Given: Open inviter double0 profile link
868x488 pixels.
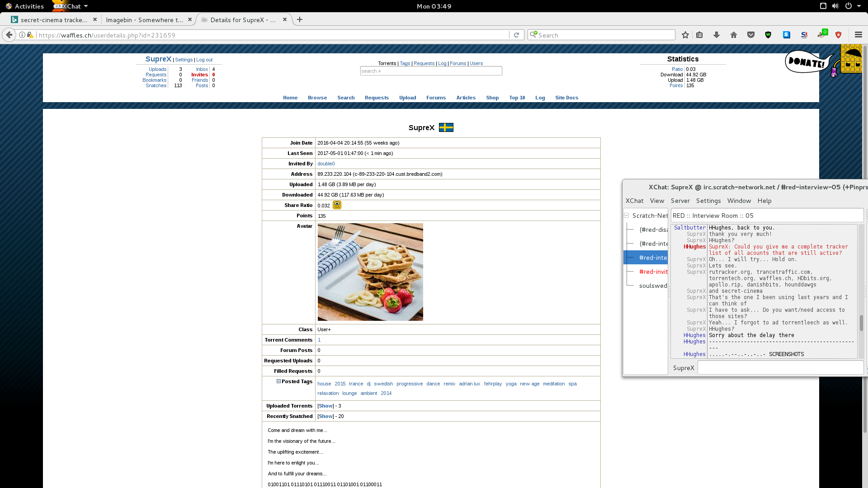Looking at the screenshot, I should (x=326, y=164).
